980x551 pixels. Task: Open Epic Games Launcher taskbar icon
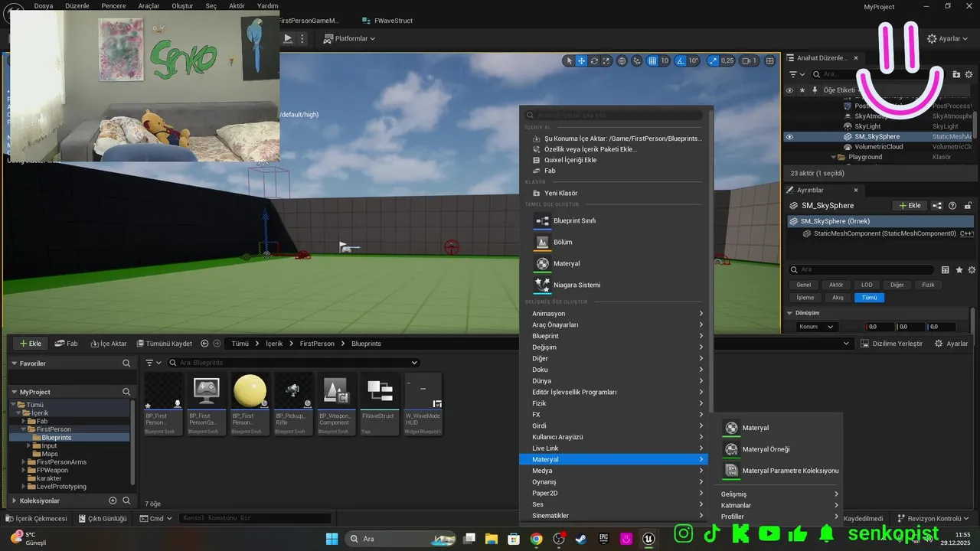point(604,539)
